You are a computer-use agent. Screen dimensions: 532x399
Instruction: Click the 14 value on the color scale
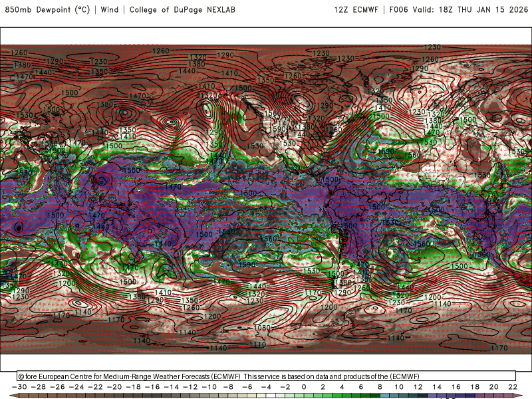[x=437, y=387]
